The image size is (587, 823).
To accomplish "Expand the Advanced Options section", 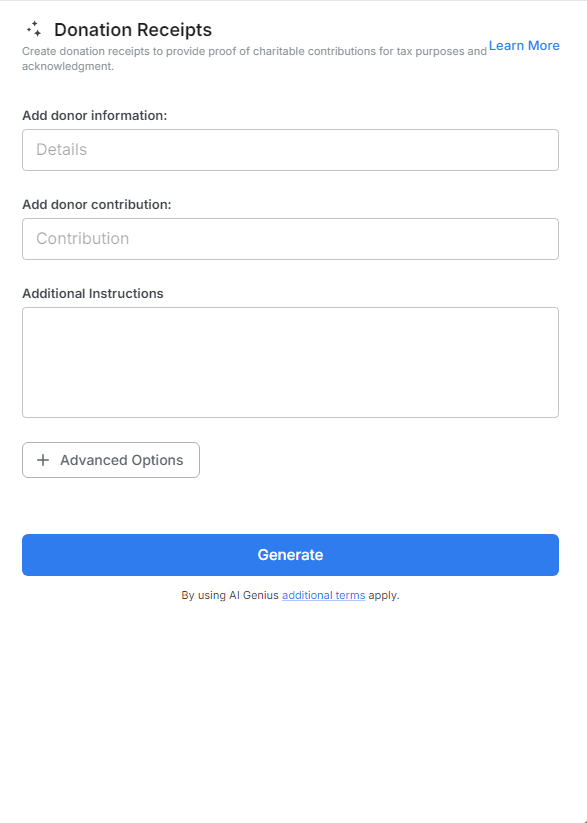I will click(110, 460).
